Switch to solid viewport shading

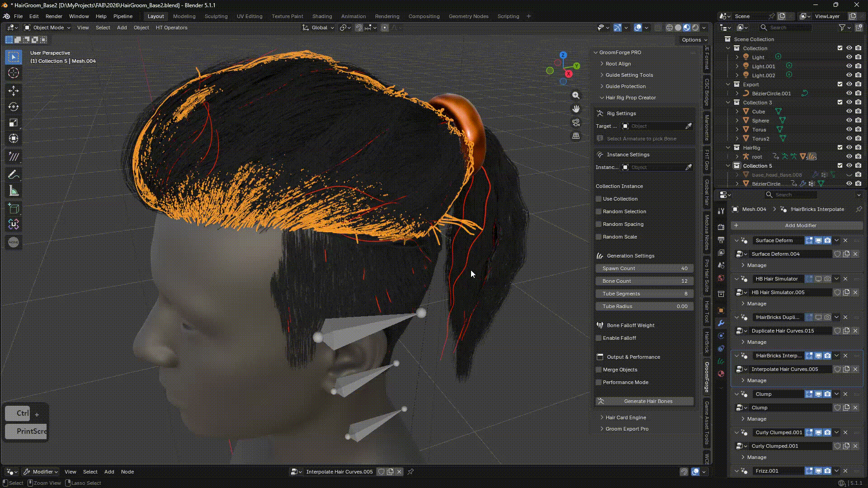678,28
